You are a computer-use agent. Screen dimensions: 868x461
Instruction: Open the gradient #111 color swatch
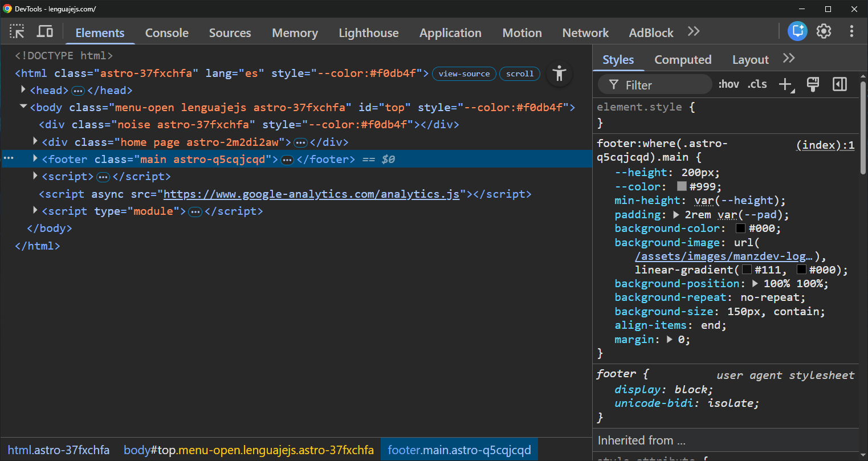click(747, 270)
